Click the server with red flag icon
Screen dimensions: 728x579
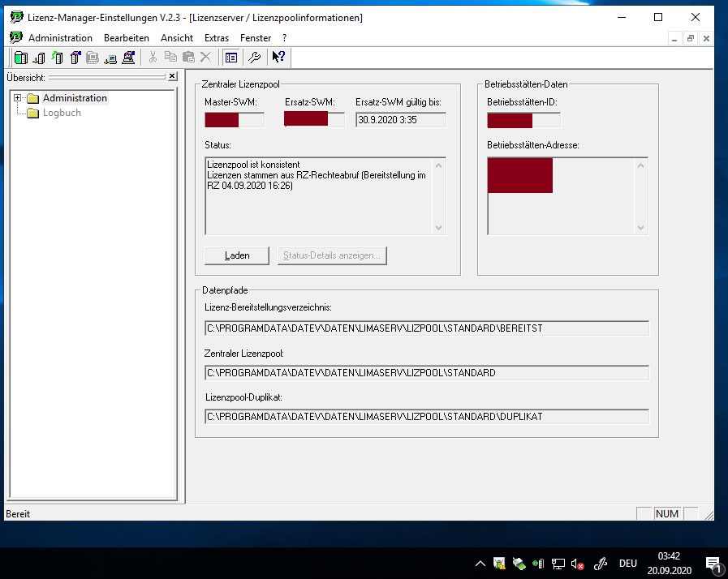[x=75, y=58]
